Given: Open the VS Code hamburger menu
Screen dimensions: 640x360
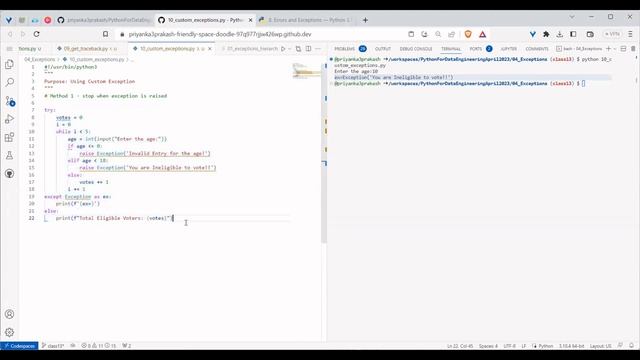Looking at the screenshot, I should (x=9, y=49).
